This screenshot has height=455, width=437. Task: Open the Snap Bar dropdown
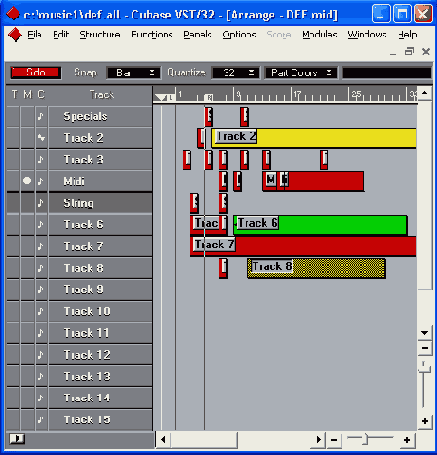[x=134, y=73]
